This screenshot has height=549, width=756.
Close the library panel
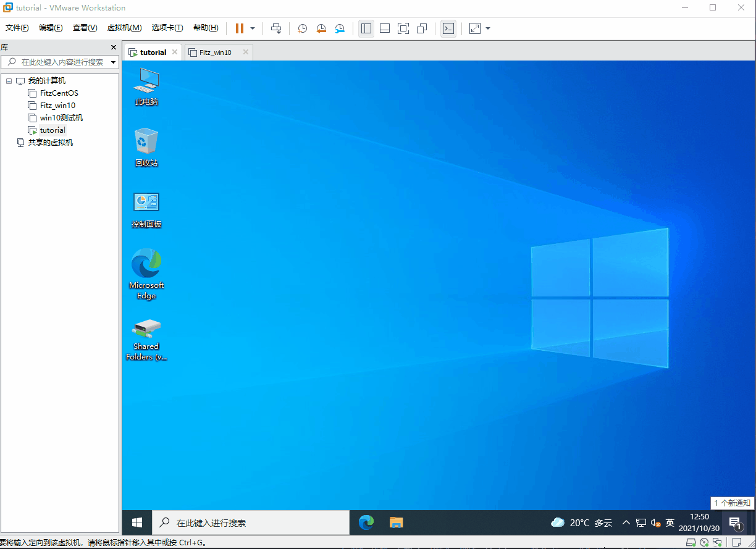[x=113, y=48]
